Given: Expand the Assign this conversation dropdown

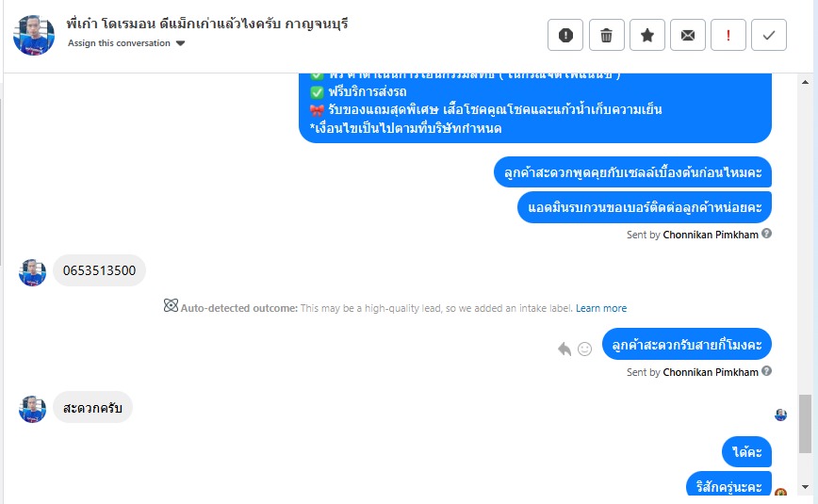Looking at the screenshot, I should click(126, 43).
